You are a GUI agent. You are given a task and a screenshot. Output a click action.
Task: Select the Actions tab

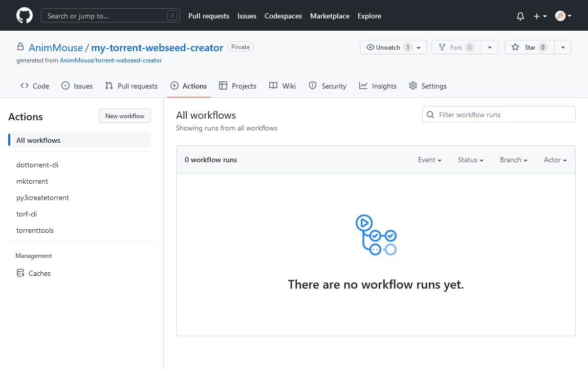tap(189, 86)
